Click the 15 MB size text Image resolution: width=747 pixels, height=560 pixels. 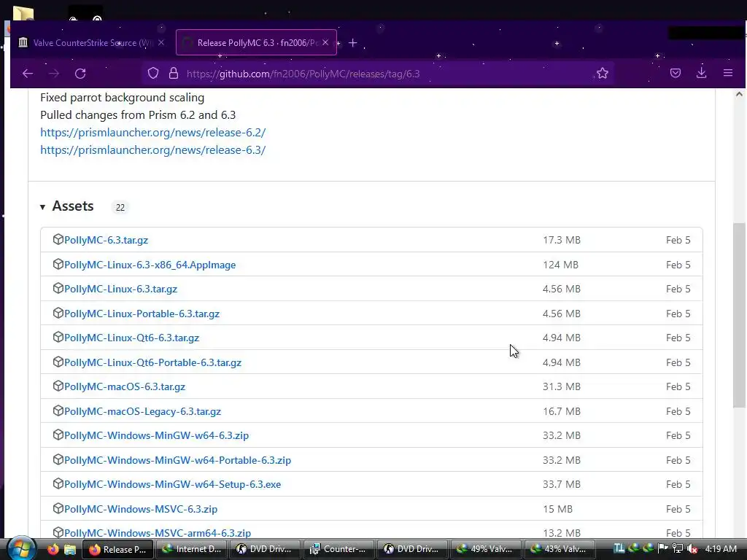(x=557, y=509)
